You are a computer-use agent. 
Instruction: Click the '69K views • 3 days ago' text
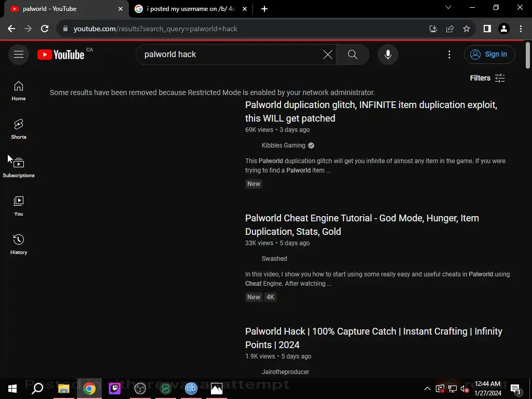click(x=277, y=129)
